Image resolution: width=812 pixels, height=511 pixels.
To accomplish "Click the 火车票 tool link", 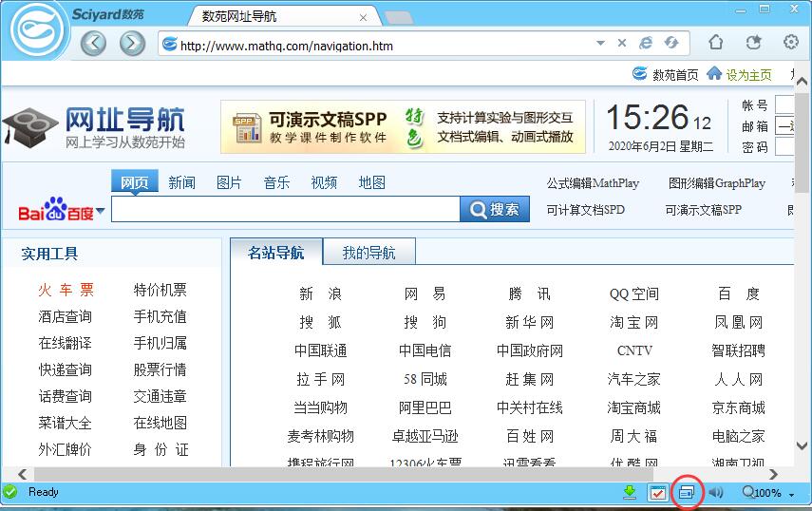I will click(x=66, y=290).
